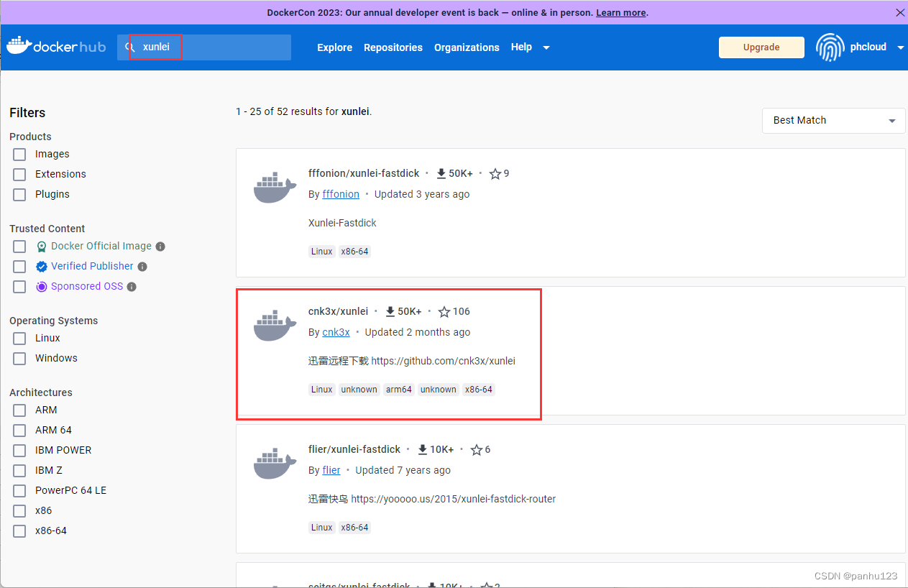Select the ARM architecture checkbox

(x=19, y=410)
